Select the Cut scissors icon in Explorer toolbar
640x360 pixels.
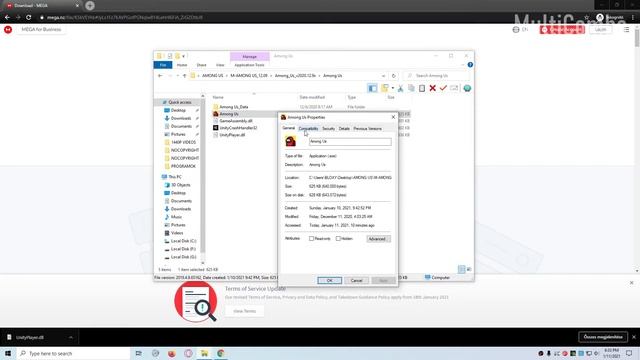pyautogui.click(x=400, y=88)
